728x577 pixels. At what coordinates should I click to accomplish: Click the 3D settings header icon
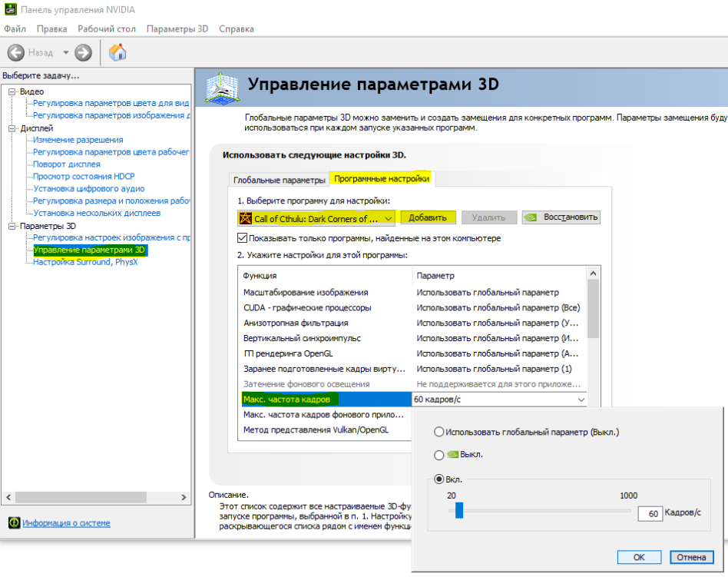(x=223, y=88)
